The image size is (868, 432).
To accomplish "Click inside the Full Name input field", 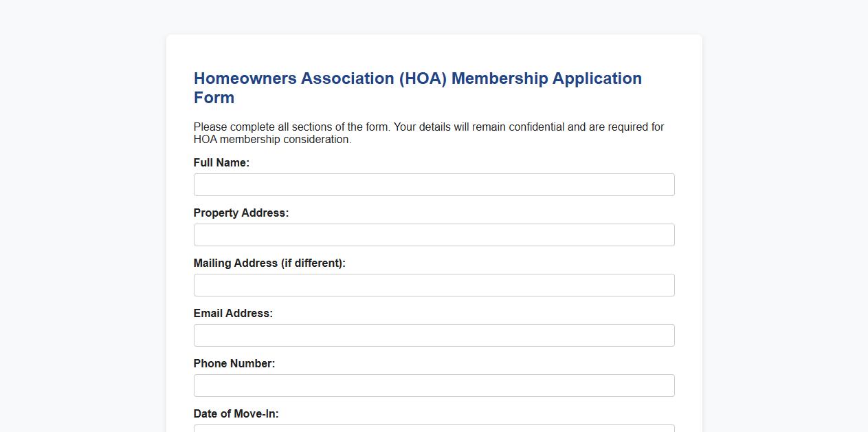I will tap(434, 184).
